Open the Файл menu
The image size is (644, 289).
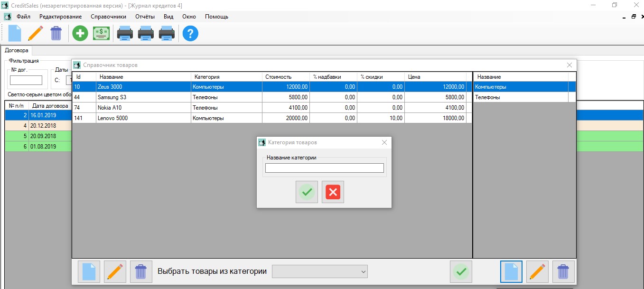pos(23,16)
